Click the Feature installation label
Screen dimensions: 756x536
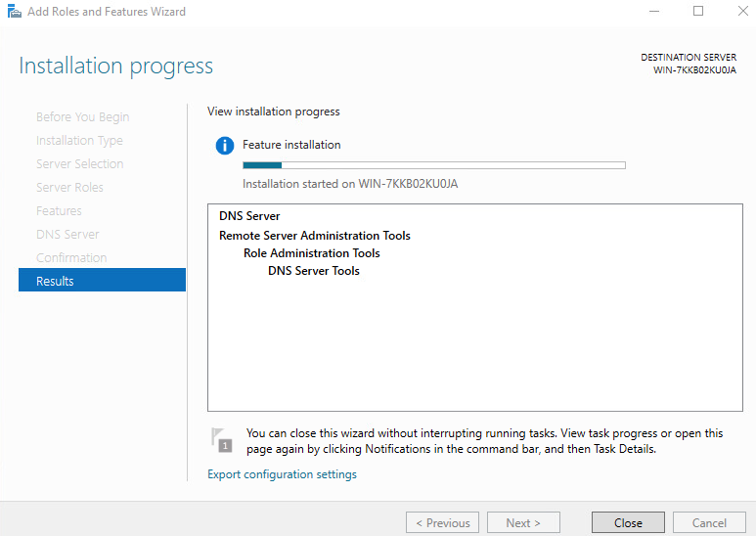tap(291, 145)
